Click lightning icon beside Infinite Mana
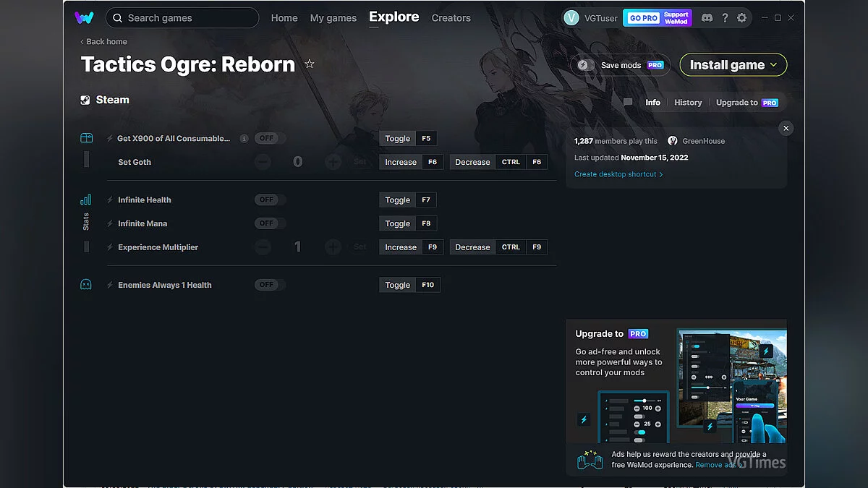 coord(110,224)
